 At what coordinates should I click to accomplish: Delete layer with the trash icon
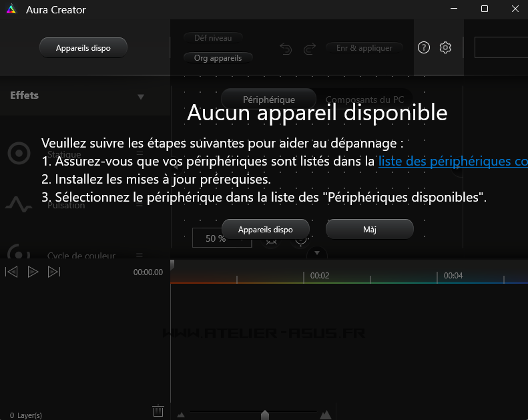pos(158,411)
